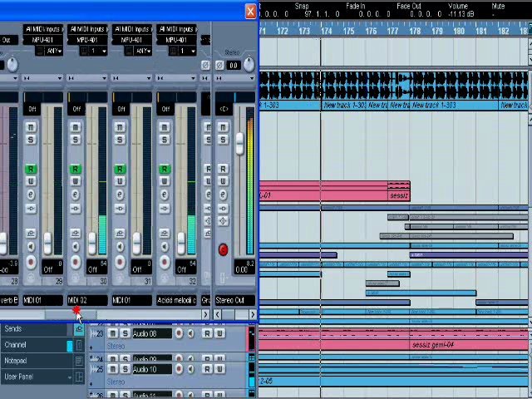Click the Audio 08 track name field
532x399 pixels.
(x=152, y=333)
